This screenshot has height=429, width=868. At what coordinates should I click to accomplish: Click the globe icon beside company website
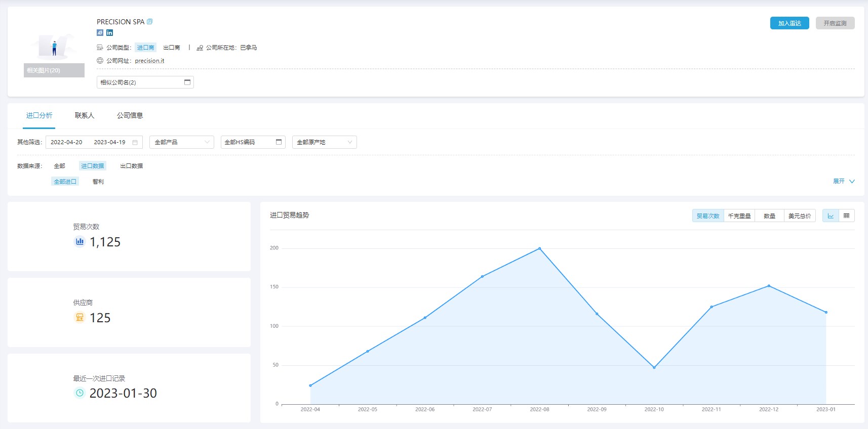coord(100,61)
